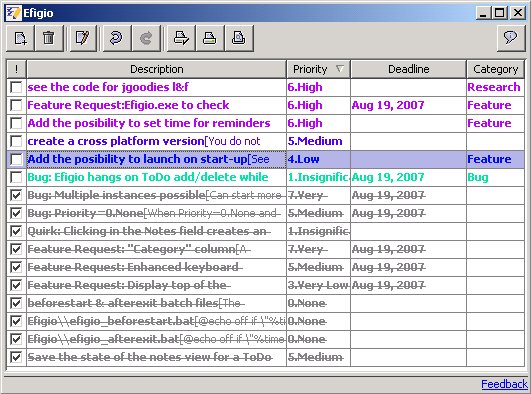Click the greyed-out redo arrow
This screenshot has height=394, width=531.
[146, 38]
